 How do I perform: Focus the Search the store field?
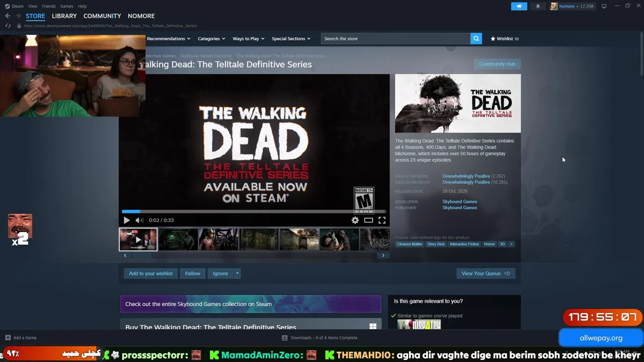click(395, 39)
